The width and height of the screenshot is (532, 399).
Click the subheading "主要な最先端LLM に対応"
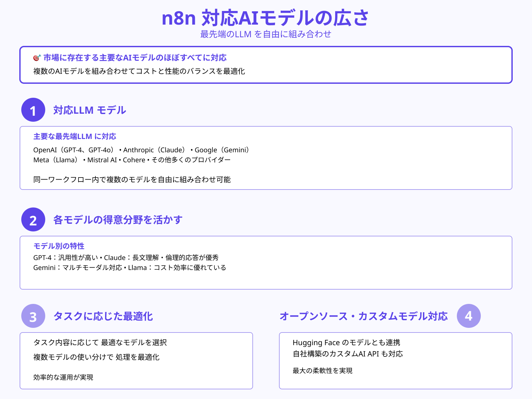[x=75, y=136]
